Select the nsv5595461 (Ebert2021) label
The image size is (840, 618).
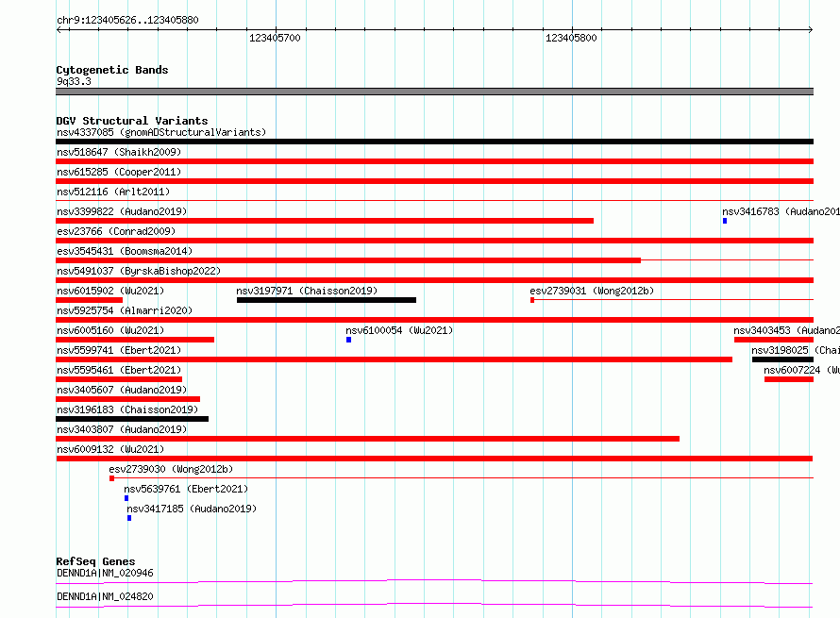pos(119,370)
